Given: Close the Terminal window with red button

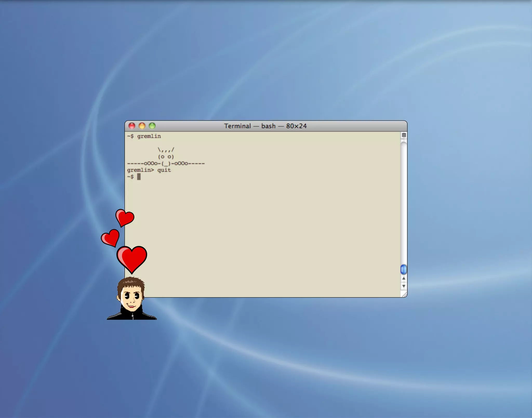Looking at the screenshot, I should click(132, 126).
